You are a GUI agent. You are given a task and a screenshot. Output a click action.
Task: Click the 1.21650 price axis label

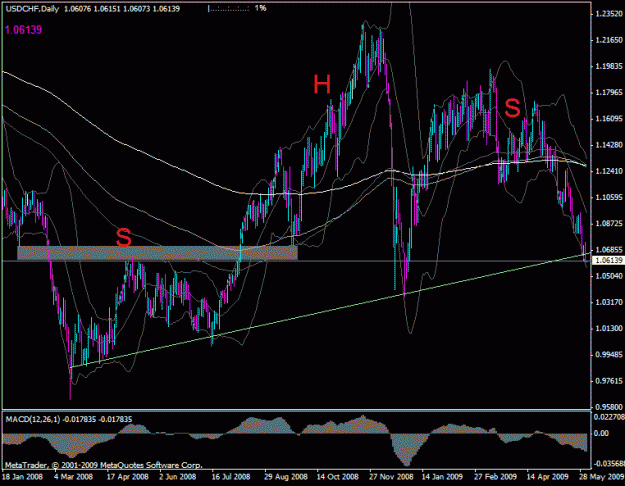tap(609, 40)
